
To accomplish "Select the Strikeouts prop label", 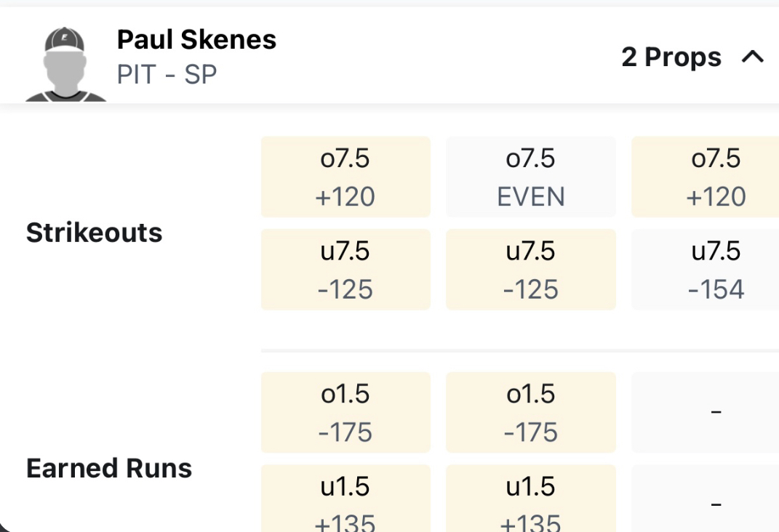I will [x=94, y=233].
